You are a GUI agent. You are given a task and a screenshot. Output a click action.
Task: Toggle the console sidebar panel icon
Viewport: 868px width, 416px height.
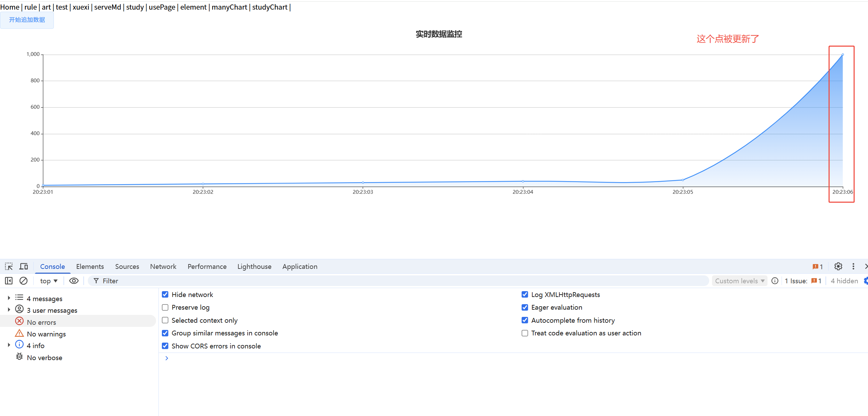pyautogui.click(x=9, y=281)
